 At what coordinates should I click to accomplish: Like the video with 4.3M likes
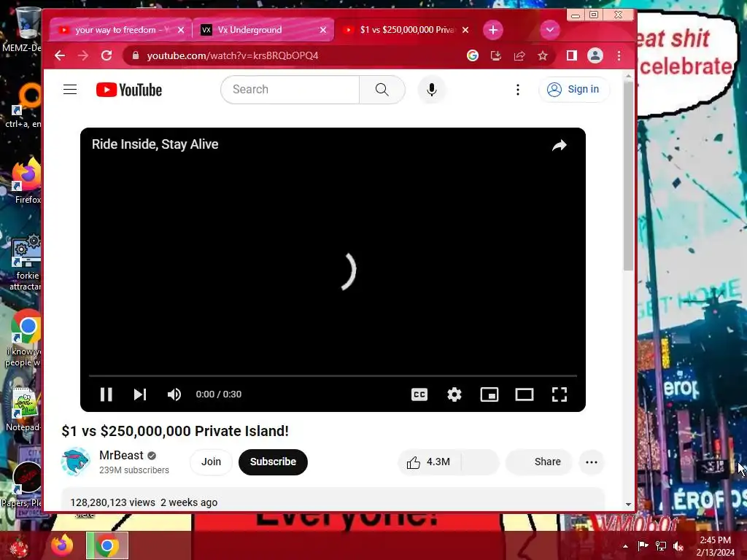[x=428, y=462]
